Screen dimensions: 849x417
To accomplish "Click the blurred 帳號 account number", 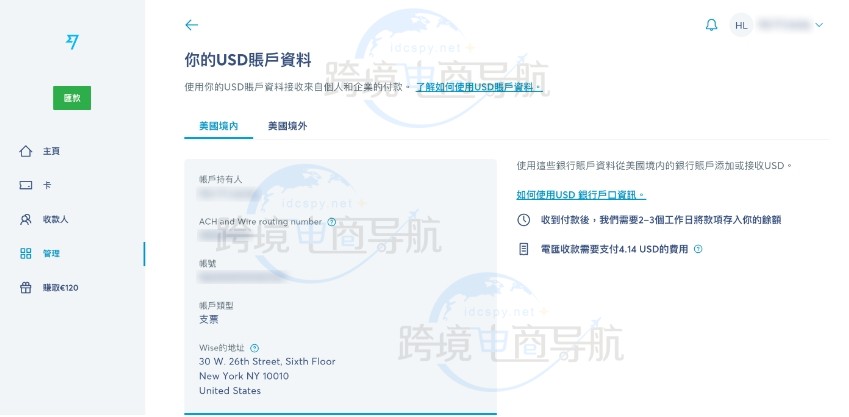I will (241, 277).
